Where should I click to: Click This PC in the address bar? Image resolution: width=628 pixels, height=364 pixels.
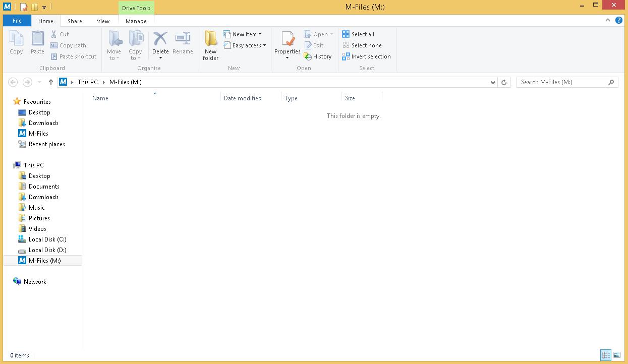(87, 82)
